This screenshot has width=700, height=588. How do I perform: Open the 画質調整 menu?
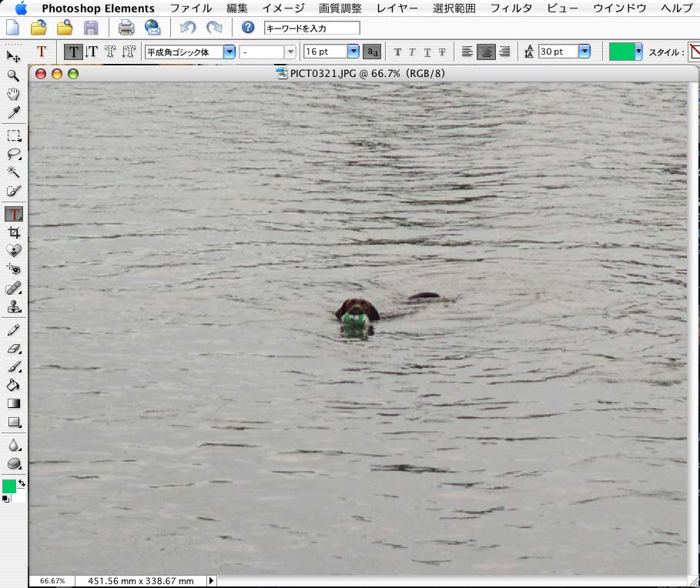click(x=340, y=8)
